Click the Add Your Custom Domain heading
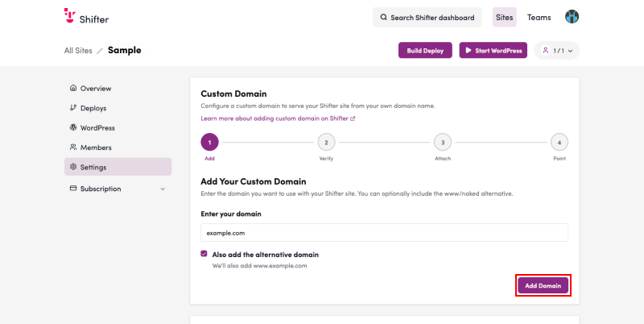Viewport: 644px width, 324px height. [254, 181]
